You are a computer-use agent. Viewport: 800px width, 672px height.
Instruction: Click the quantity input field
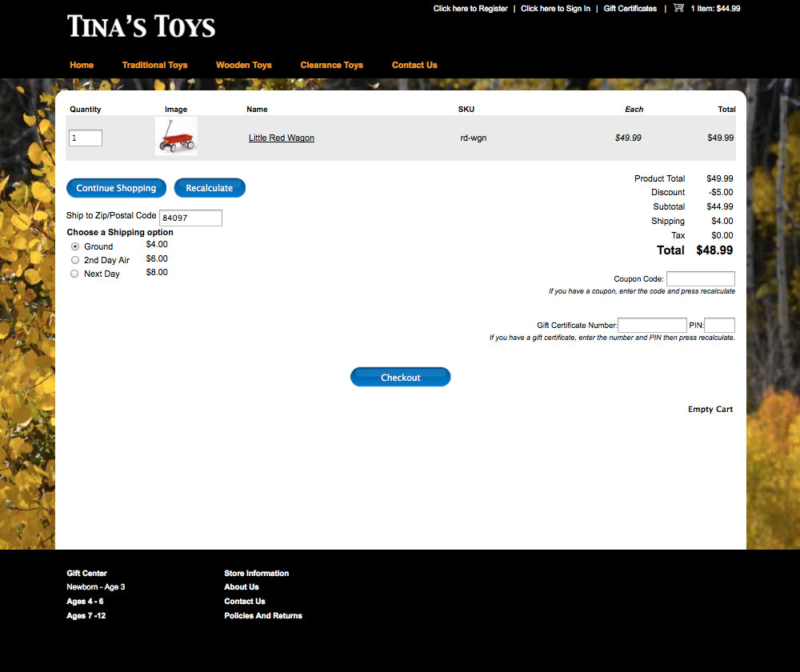point(86,138)
